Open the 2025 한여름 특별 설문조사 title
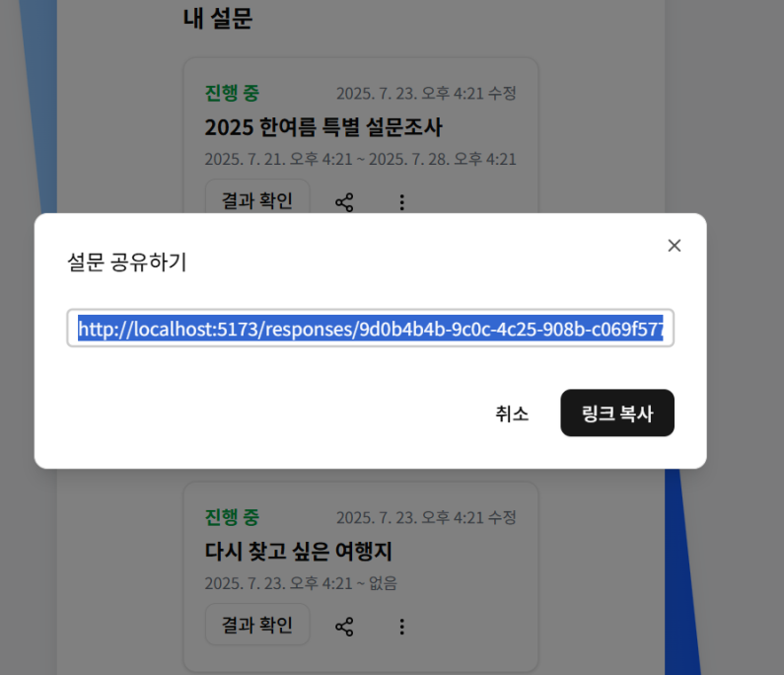The height and width of the screenshot is (675, 784). click(323, 127)
